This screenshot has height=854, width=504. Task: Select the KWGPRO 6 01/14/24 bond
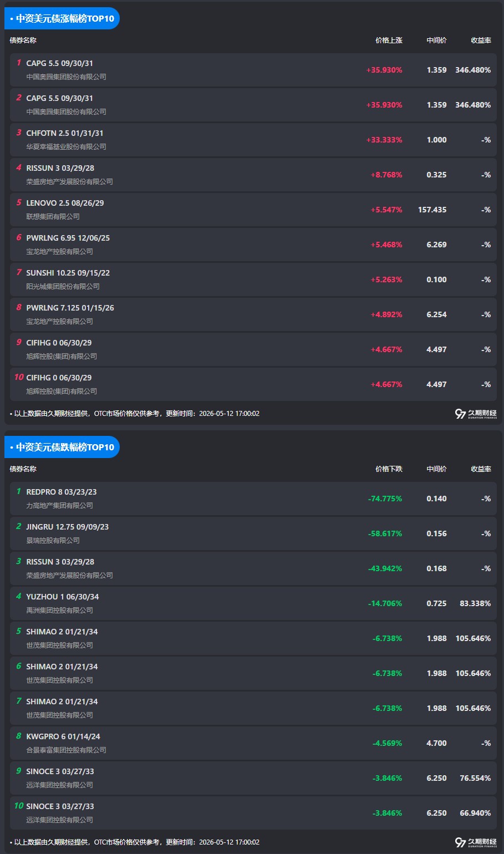click(x=63, y=736)
